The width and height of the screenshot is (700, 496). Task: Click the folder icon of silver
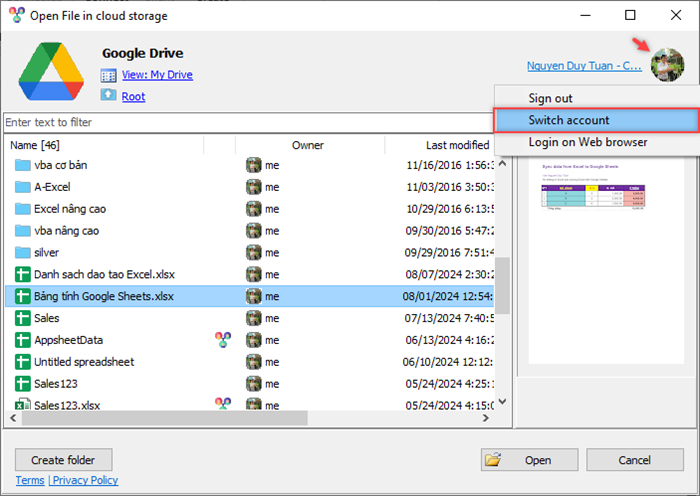(22, 253)
